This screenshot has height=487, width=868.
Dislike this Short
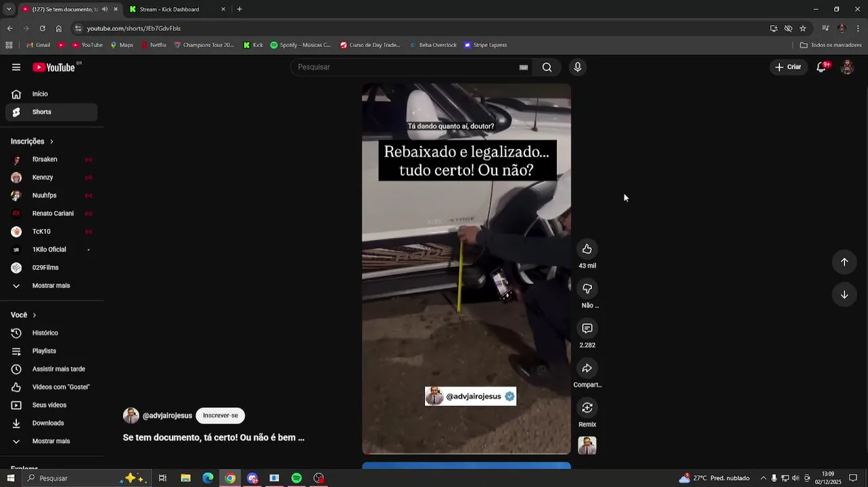587,289
